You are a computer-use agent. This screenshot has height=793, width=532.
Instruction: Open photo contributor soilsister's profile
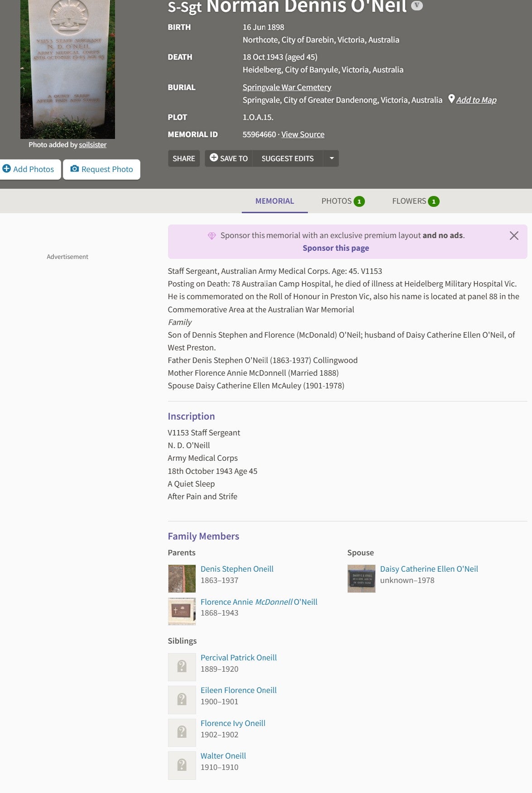(92, 145)
